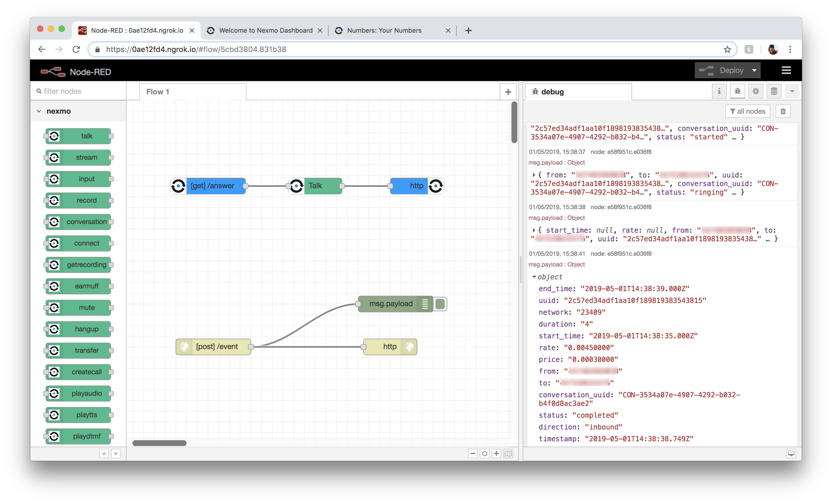Select the mute node in palette
Image resolution: width=832 pixels, height=504 pixels.
coord(78,308)
